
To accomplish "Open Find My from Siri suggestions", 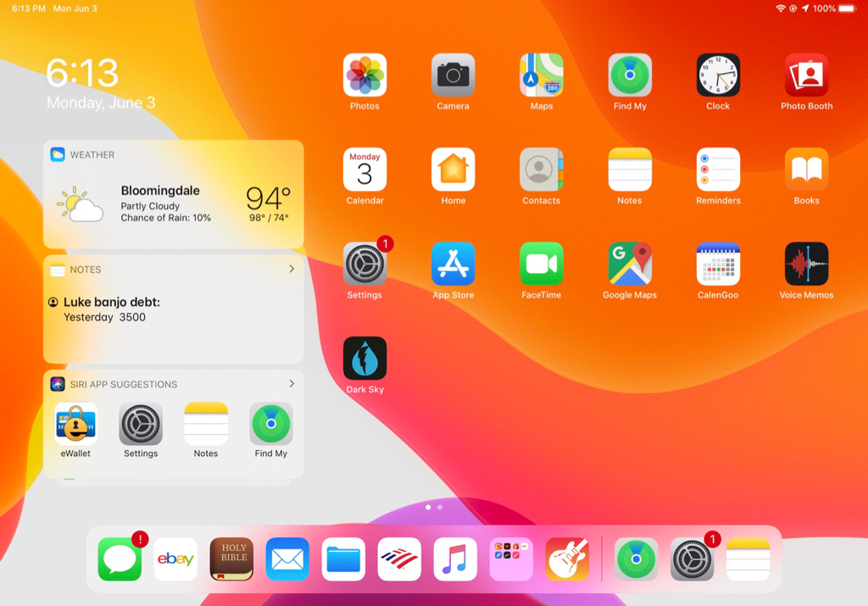I will pyautogui.click(x=270, y=424).
